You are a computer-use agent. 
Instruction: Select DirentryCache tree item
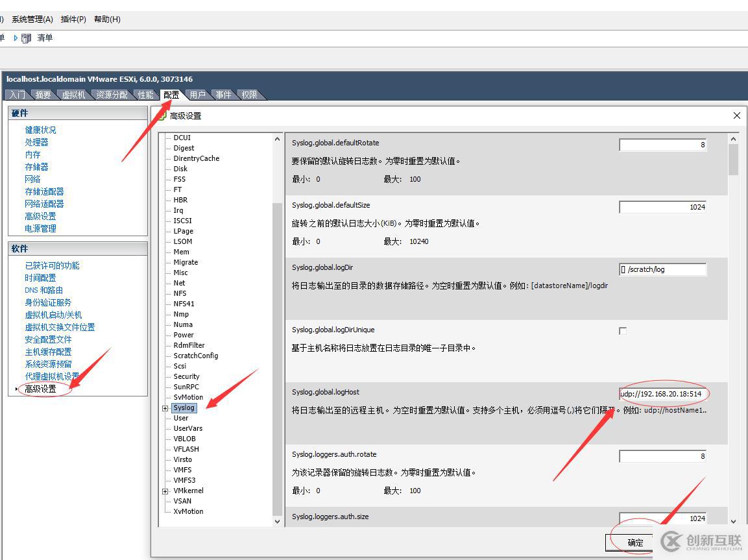[197, 158]
